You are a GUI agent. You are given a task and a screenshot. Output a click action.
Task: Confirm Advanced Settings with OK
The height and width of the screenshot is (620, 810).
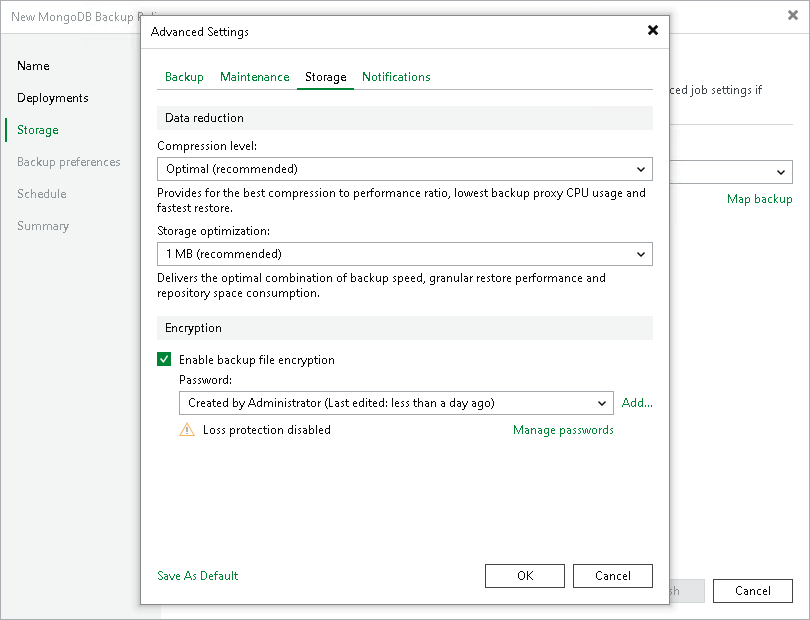[525, 576]
